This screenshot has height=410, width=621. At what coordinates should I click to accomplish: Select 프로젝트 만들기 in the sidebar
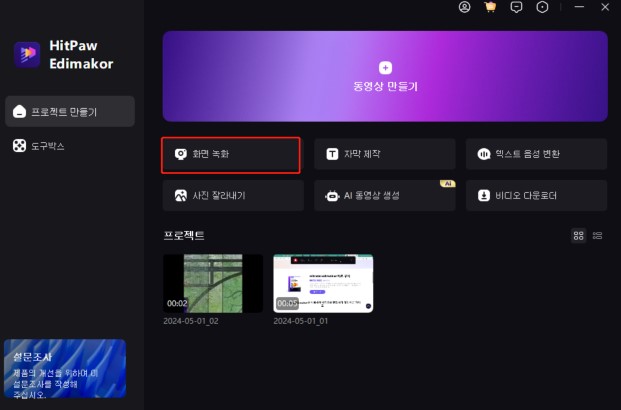70,111
